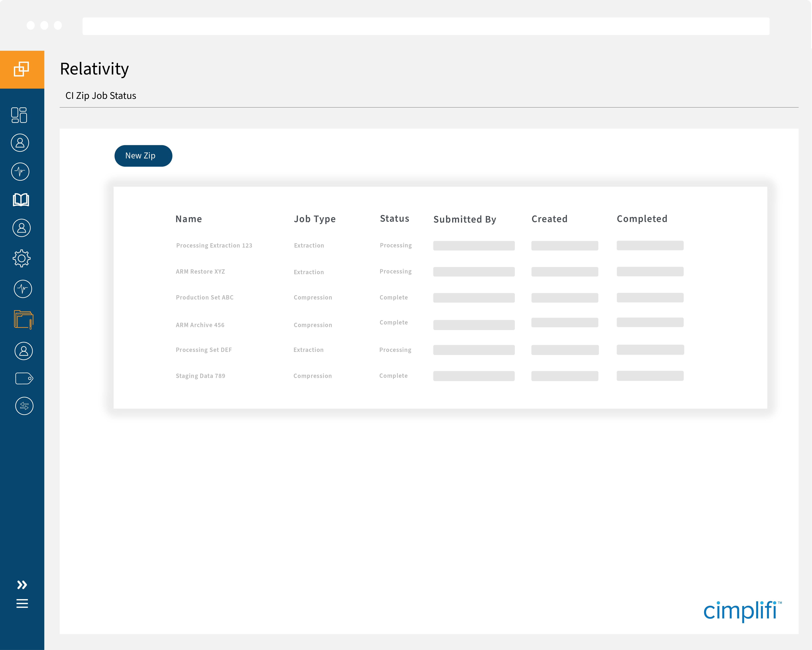Screen dimensions: 812x650
Task: Click the user icon above the tag icon
Action: coord(24,351)
